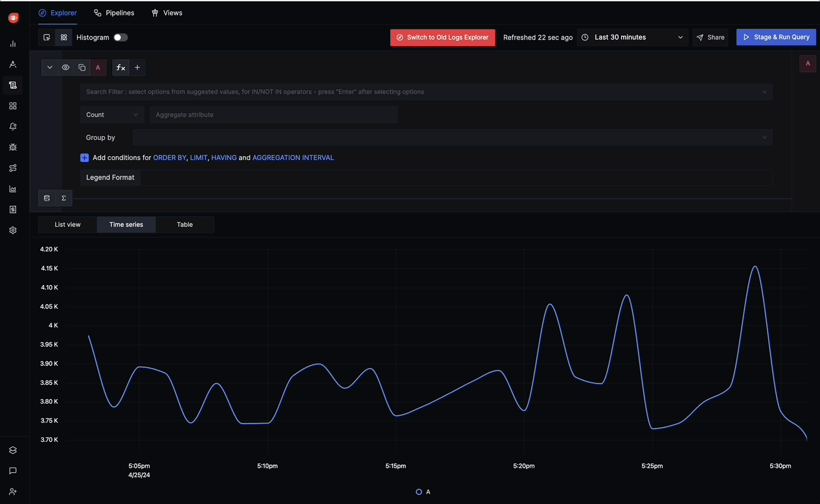Open Services from the sidebar bar-chart icon
Viewport: 820px width, 504px height.
point(13,44)
